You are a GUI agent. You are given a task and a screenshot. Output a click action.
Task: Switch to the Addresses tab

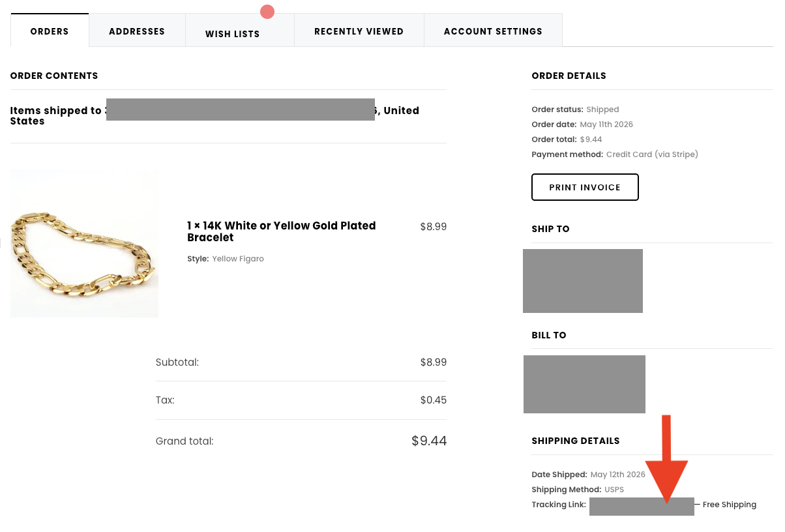click(x=137, y=31)
